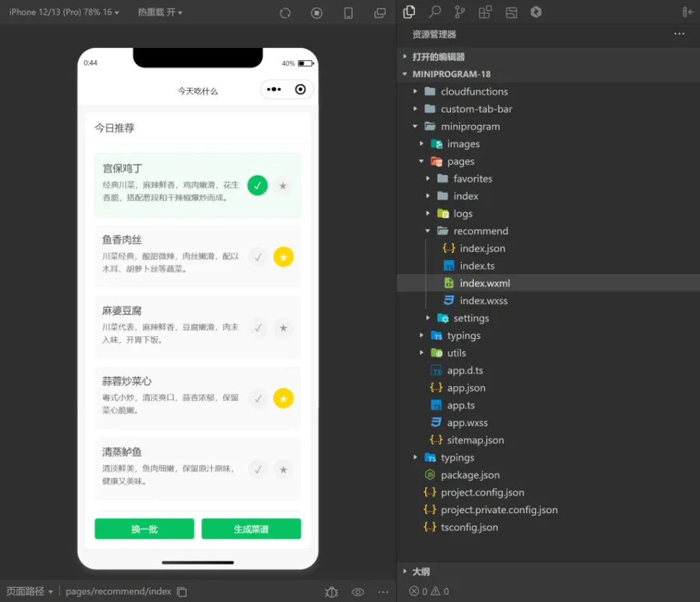This screenshot has width=700, height=602.
Task: Open the Extensions blocks icon
Action: point(485,12)
